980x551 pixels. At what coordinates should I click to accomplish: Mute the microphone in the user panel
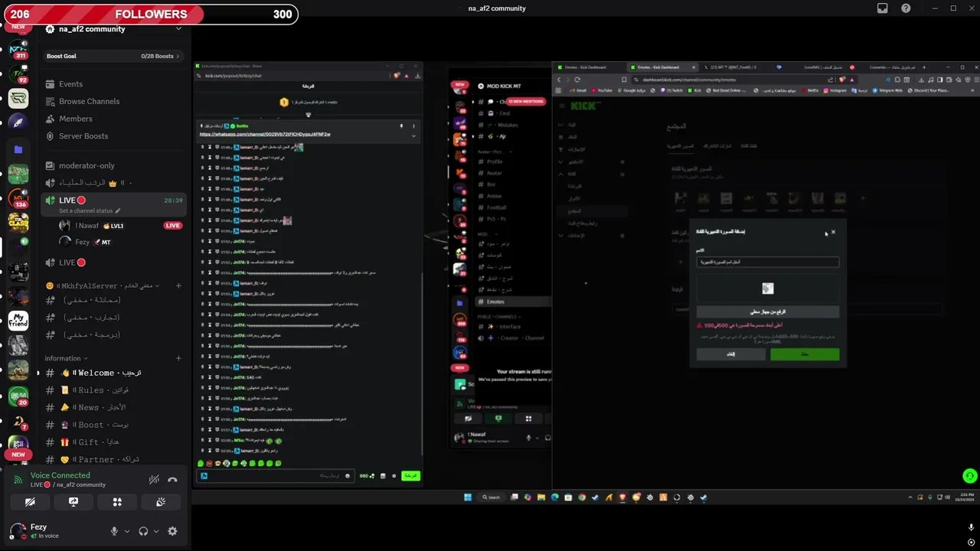114,531
